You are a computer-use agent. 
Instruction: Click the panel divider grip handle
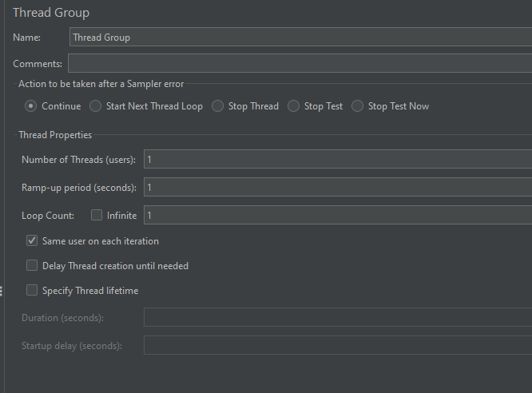coord(2,292)
